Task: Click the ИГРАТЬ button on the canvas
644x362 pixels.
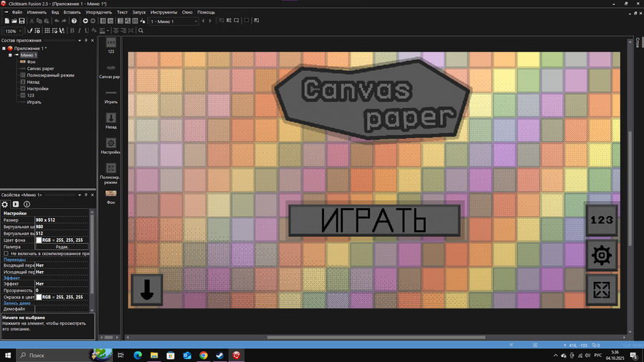Action: point(374,220)
